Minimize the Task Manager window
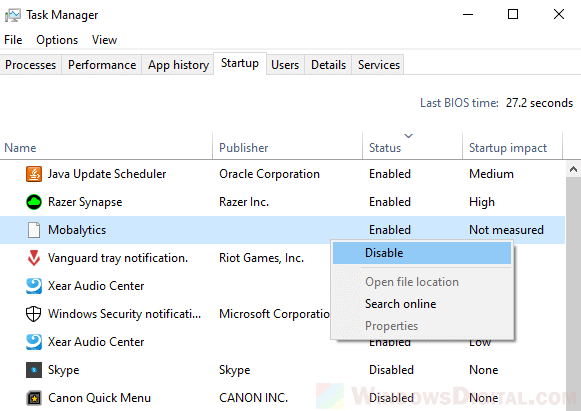Image resolution: width=581 pixels, height=411 pixels. coord(468,14)
